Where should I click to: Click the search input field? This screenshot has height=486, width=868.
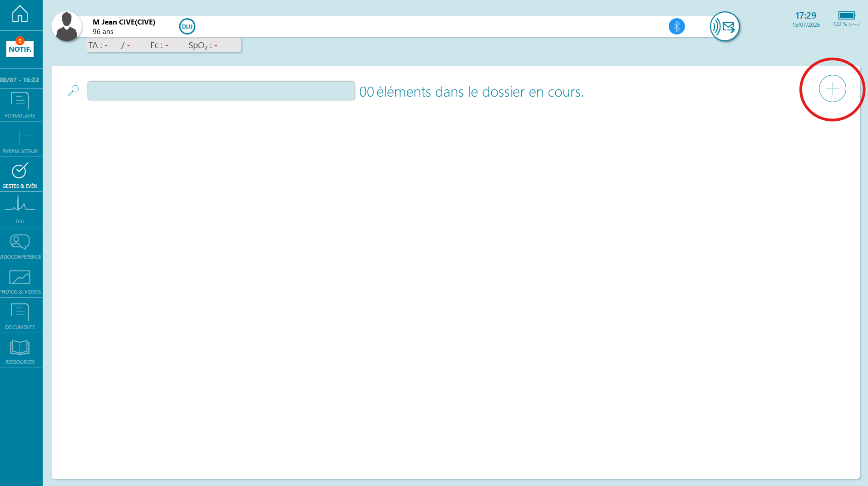(x=221, y=91)
